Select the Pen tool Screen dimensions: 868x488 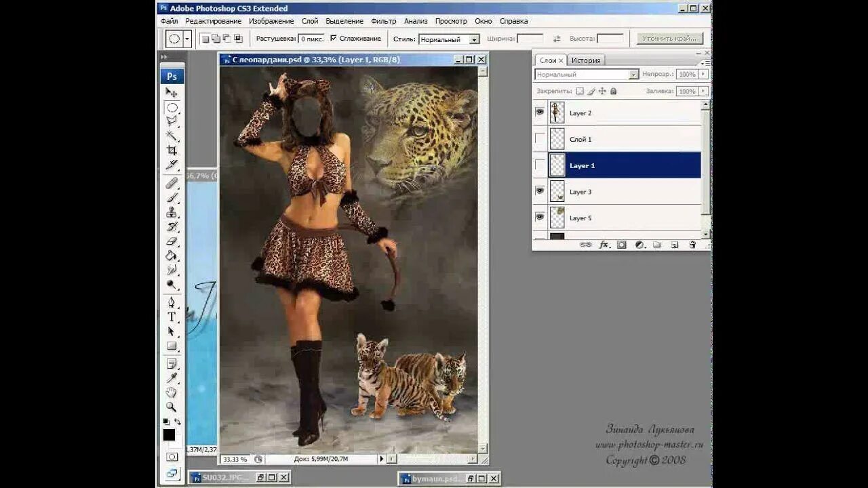click(x=172, y=302)
